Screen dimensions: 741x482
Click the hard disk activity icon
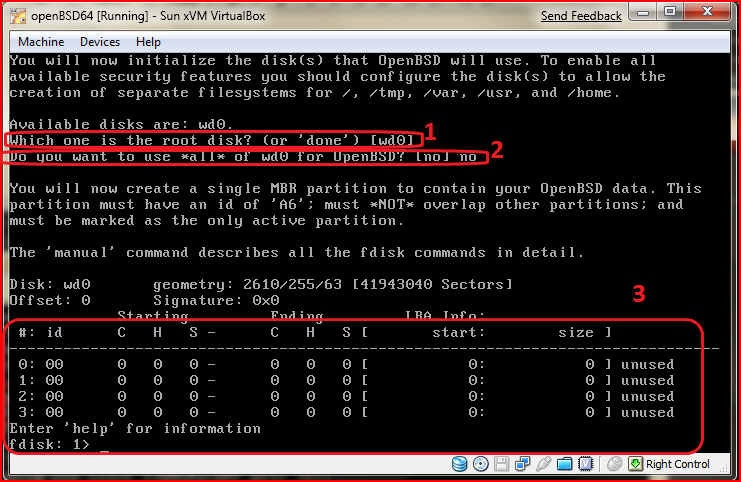(459, 464)
